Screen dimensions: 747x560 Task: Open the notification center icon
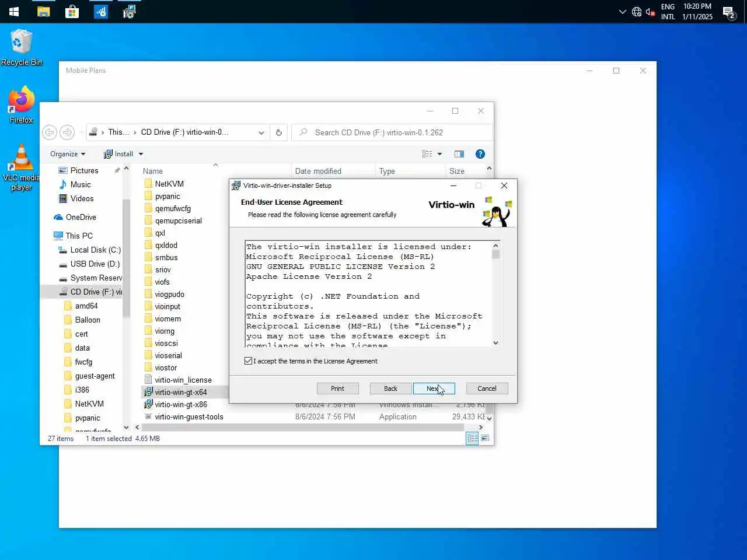point(729,12)
